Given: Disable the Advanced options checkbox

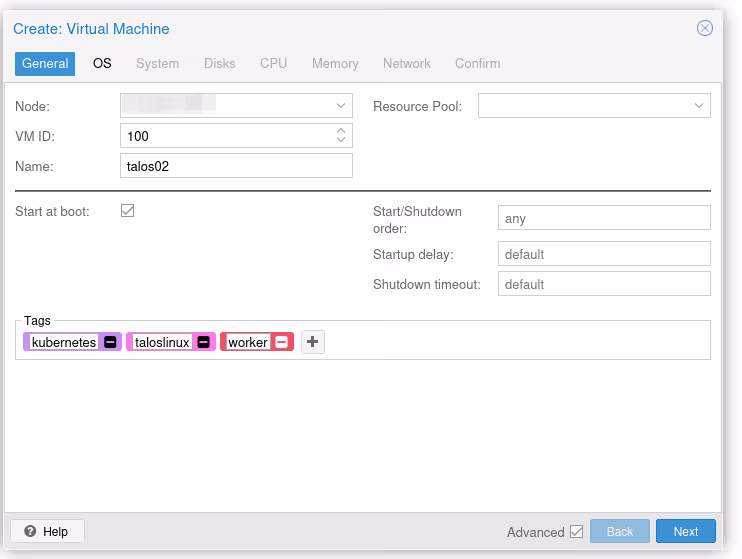Looking at the screenshot, I should click(x=576, y=532).
